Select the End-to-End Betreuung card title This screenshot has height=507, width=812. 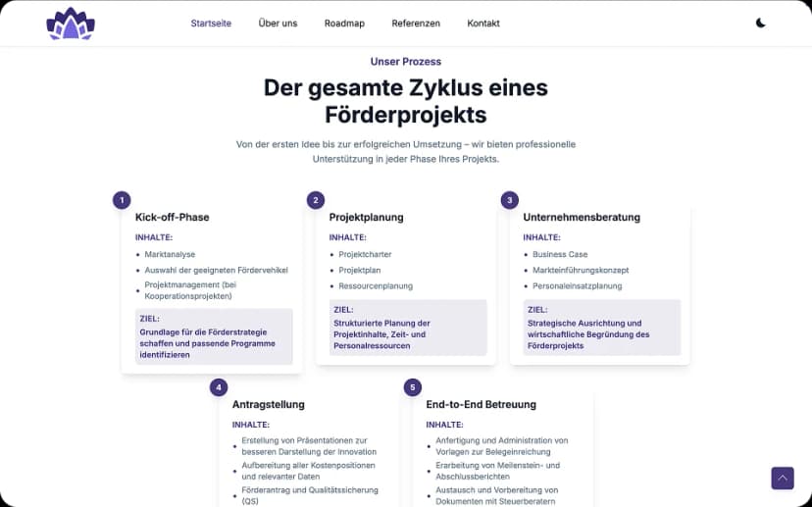pos(482,404)
